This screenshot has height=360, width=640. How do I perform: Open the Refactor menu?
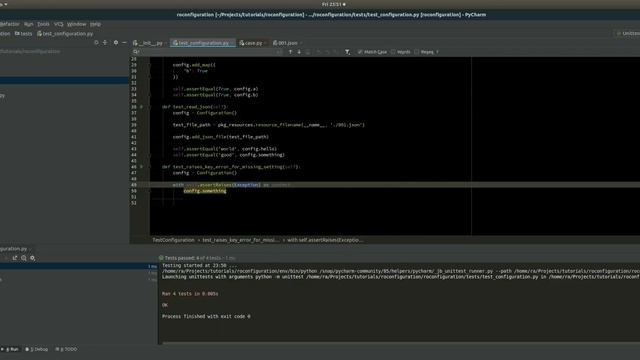[10, 24]
